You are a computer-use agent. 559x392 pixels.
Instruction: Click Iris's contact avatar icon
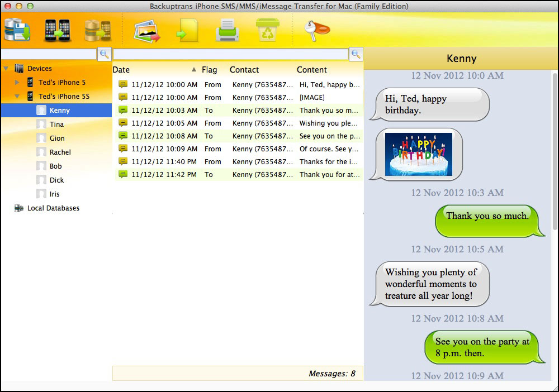pos(41,194)
